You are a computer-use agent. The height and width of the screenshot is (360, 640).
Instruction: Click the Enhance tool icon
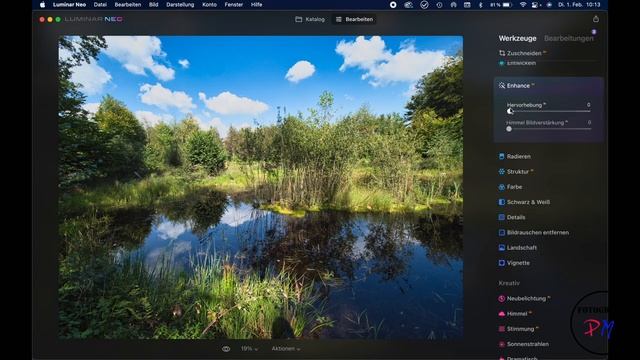point(502,85)
